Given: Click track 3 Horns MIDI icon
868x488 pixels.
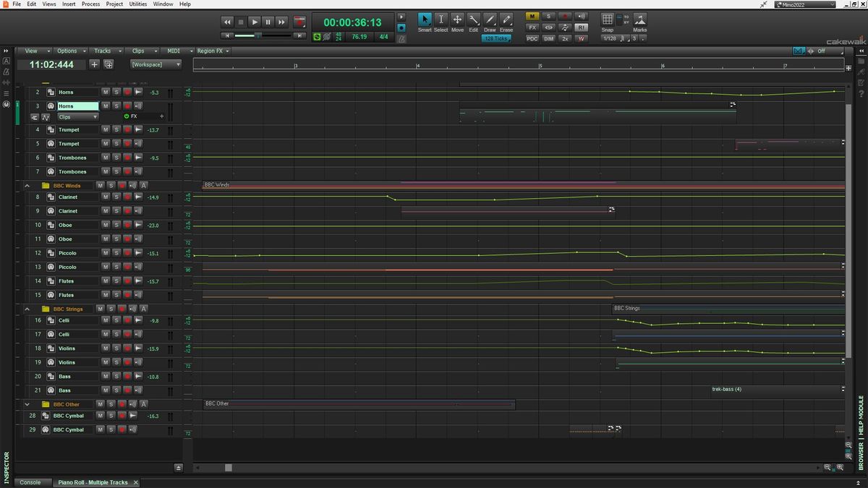Looking at the screenshot, I should coord(51,106).
